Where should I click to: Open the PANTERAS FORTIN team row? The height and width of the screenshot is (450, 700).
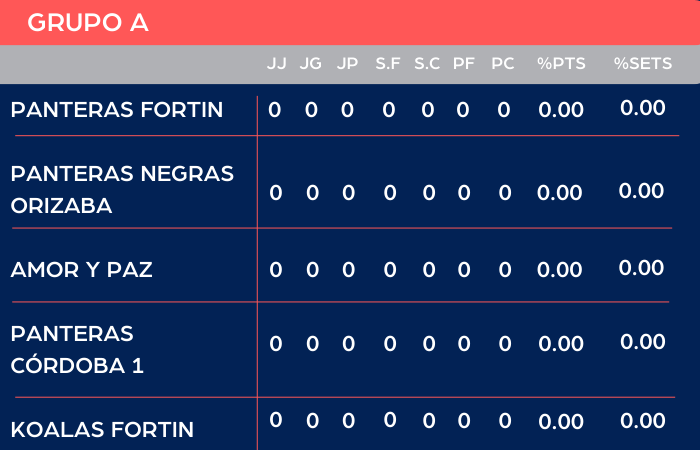[x=117, y=110]
